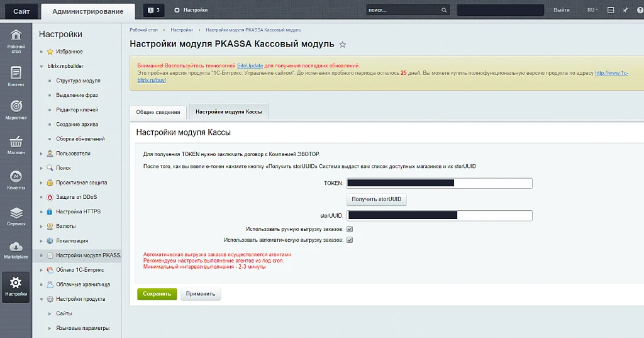
Task: Expand the Пользователи tree node
Action: (41, 154)
